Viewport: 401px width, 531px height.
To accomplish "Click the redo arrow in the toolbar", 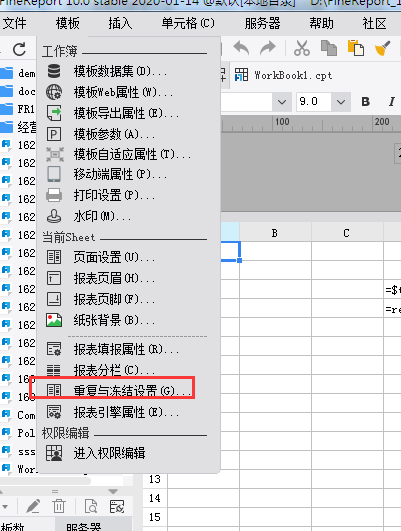I will (x=268, y=48).
